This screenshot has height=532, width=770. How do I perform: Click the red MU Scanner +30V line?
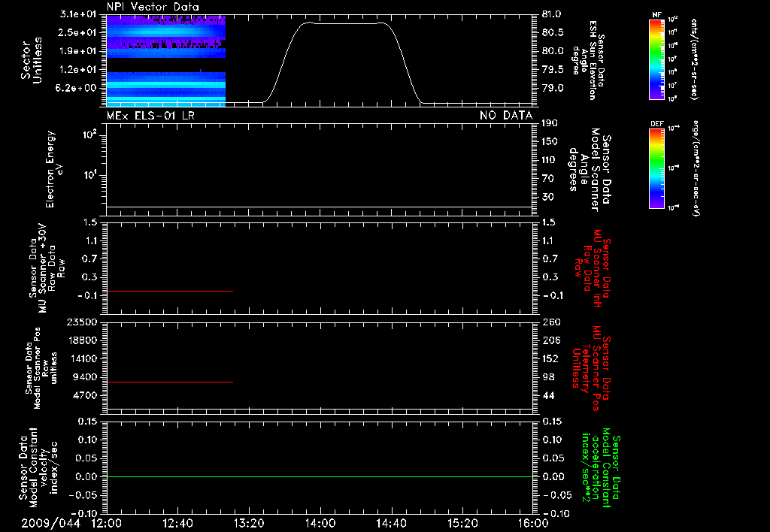[x=170, y=291]
